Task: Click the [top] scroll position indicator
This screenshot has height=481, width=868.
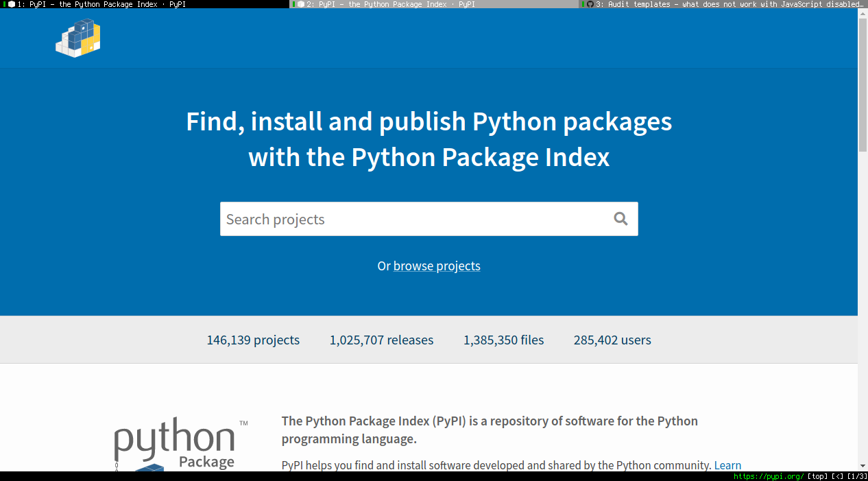Action: point(817,476)
